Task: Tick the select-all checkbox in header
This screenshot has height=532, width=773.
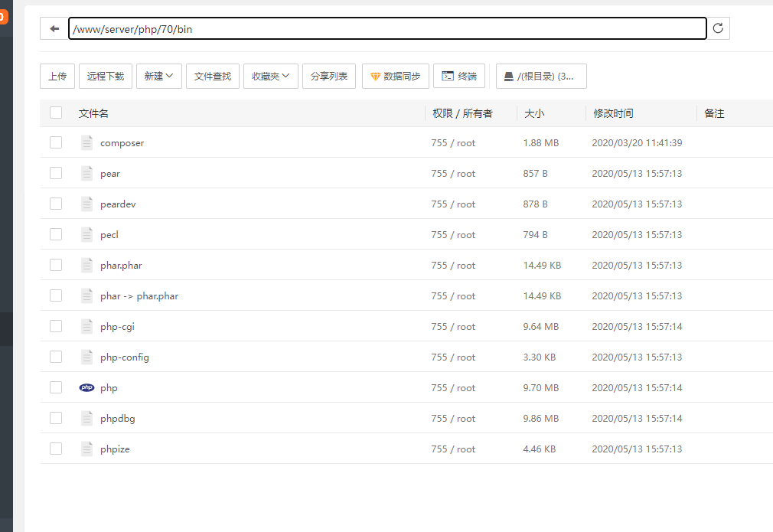Action: (56, 113)
